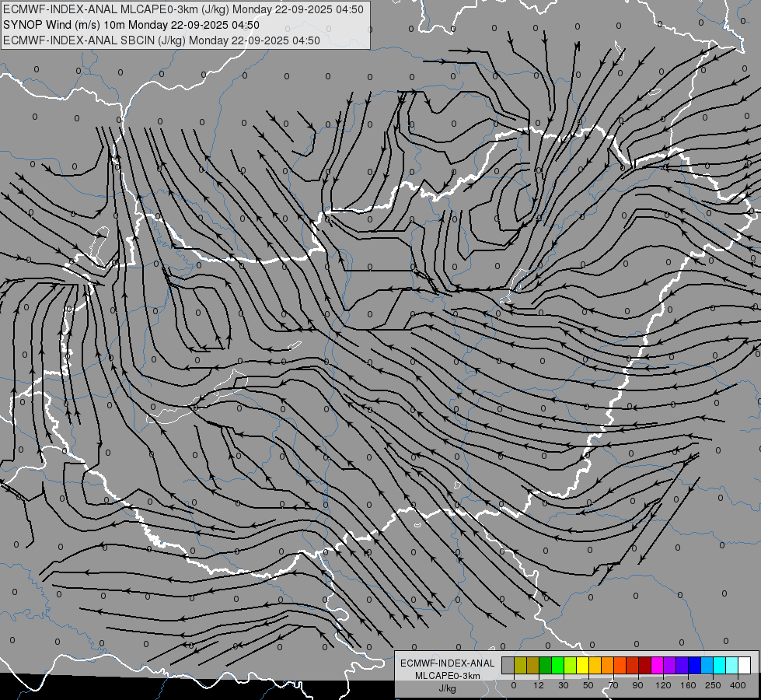Viewport: 761px width, 700px height.
Task: Choose the amber swatch right of the 50 tick
Action: [595, 665]
